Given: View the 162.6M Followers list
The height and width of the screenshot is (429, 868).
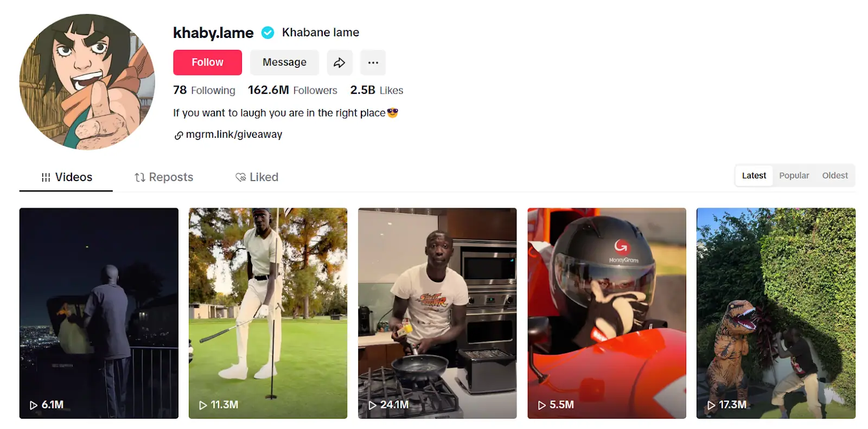Looking at the screenshot, I should 292,90.
